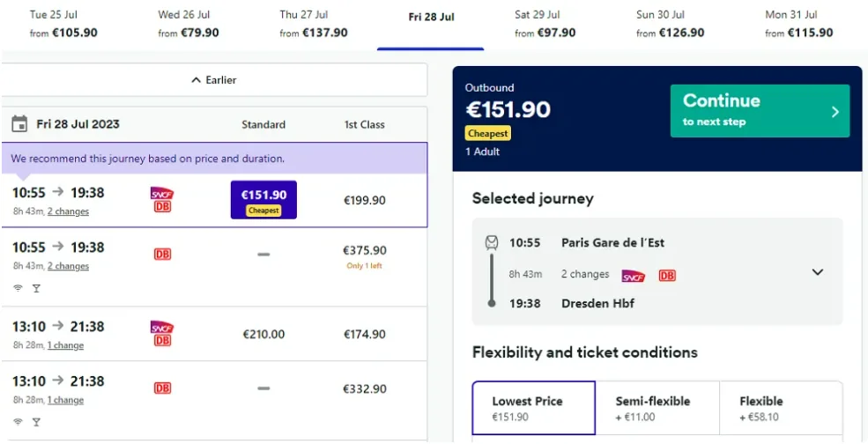
Task: Click the WiFi icon under the second 10:55 journey
Action: point(19,288)
